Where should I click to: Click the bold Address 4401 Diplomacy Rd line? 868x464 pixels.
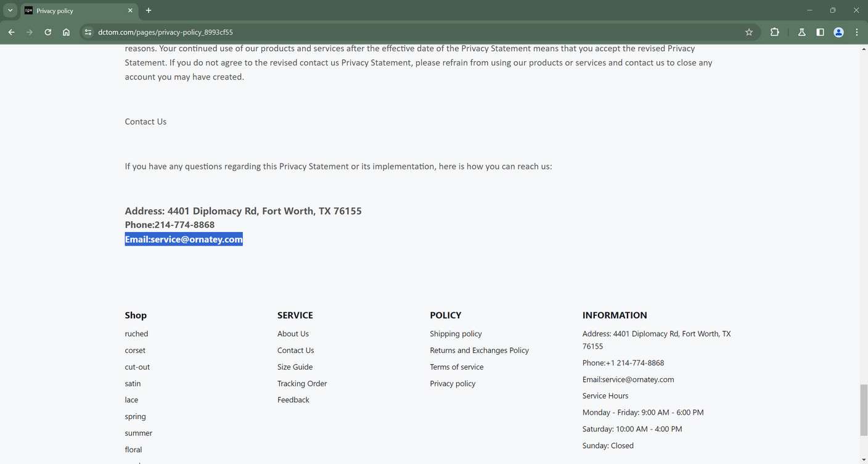click(x=243, y=211)
